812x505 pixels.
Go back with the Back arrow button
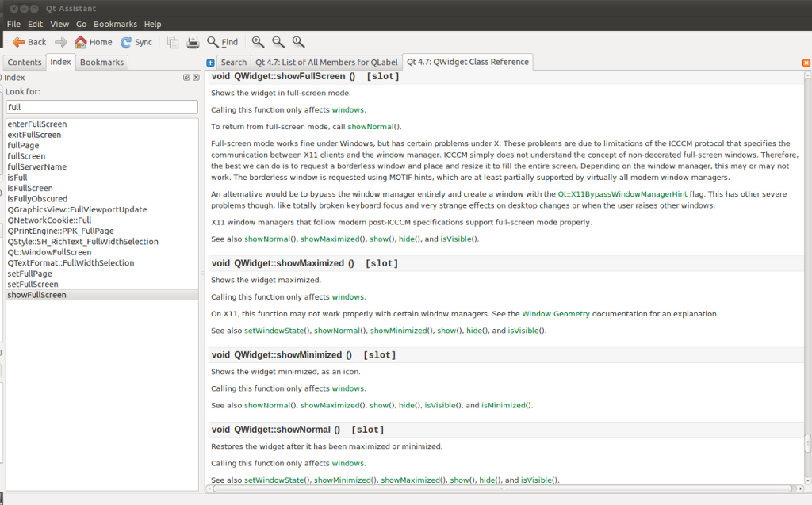click(29, 42)
